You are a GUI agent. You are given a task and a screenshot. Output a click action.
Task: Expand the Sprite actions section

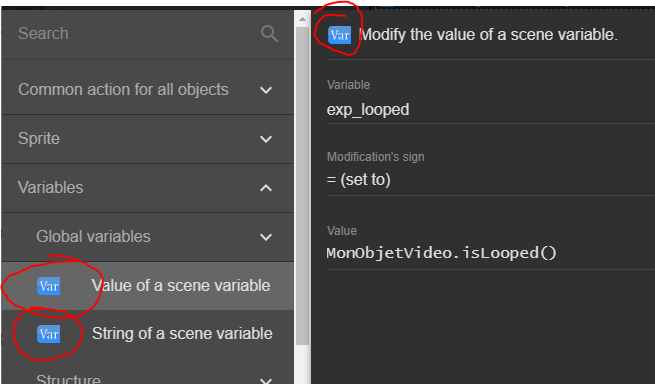pyautogui.click(x=147, y=139)
